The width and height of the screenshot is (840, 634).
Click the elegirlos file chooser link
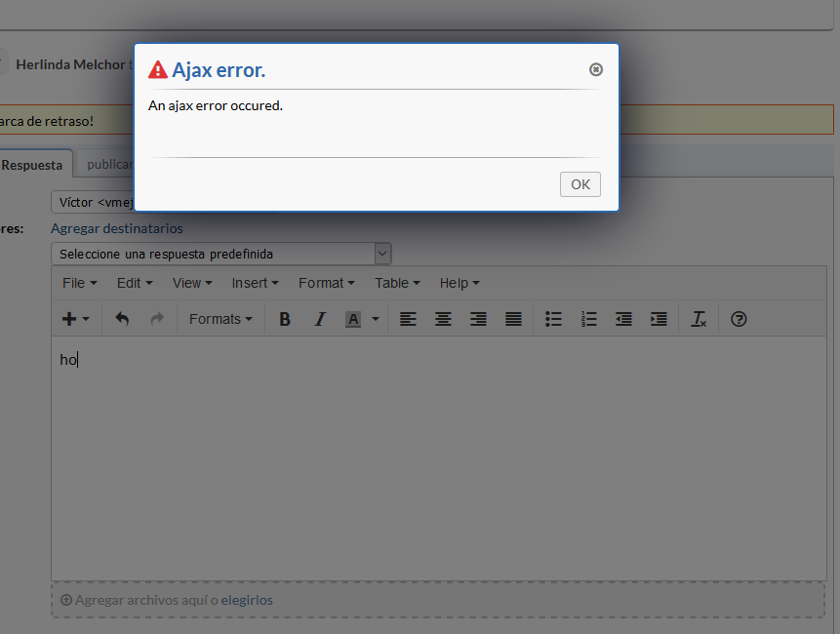click(x=247, y=600)
